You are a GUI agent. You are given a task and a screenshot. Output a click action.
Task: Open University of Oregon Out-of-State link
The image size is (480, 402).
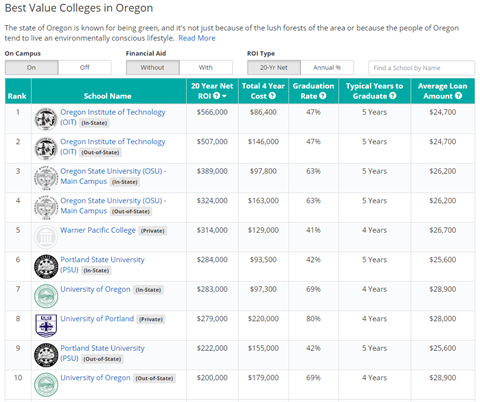[x=95, y=378]
